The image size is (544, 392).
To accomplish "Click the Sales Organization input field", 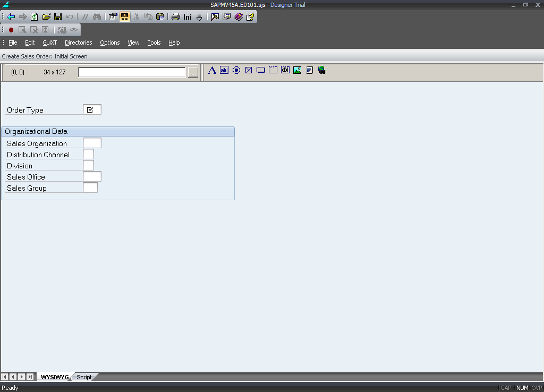I will [x=92, y=143].
